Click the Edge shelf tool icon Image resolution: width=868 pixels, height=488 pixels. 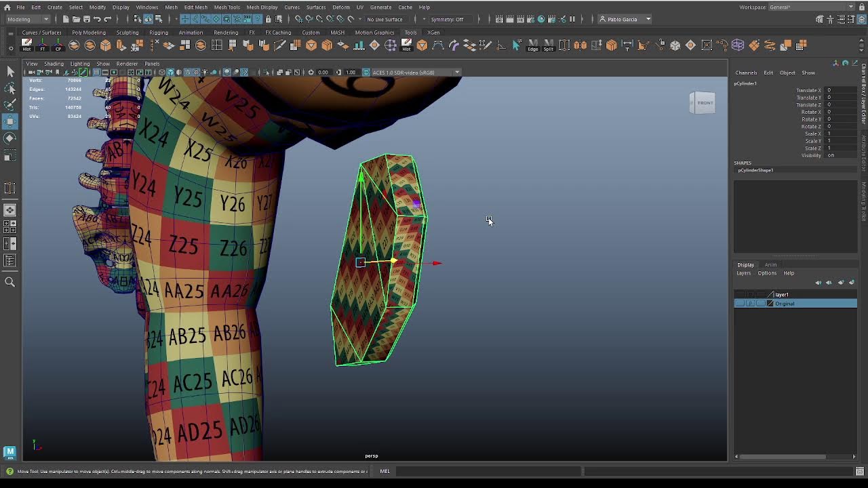point(532,45)
